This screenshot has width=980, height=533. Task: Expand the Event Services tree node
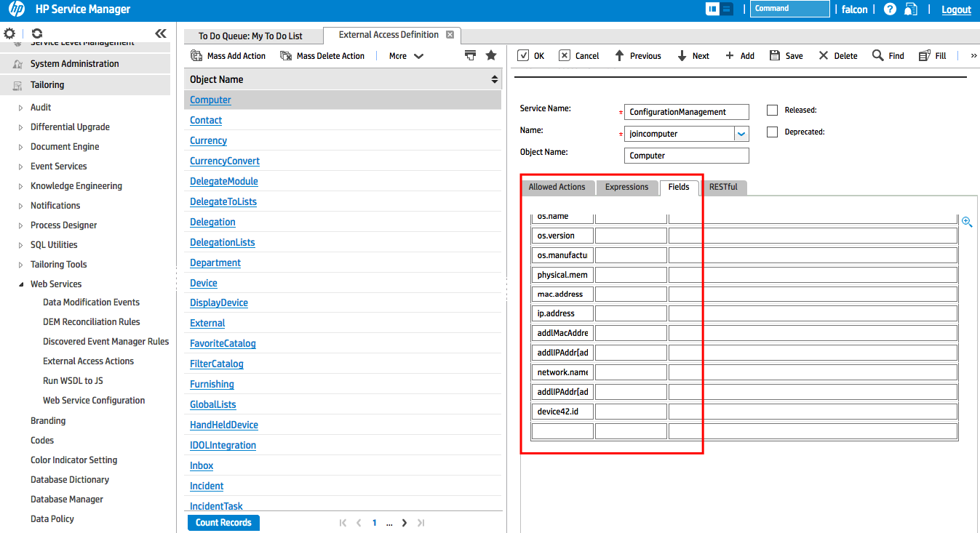click(20, 167)
